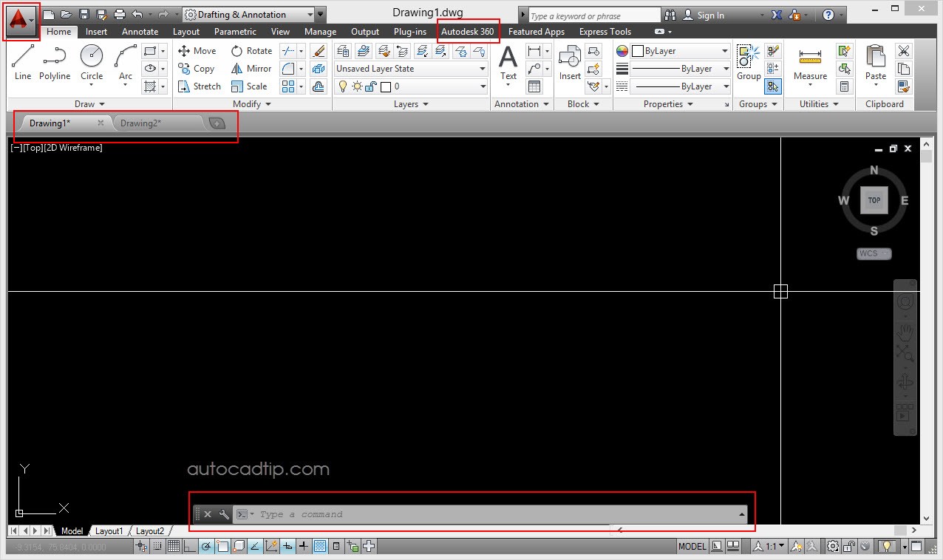Switch to the Layout1 tab

tap(109, 531)
